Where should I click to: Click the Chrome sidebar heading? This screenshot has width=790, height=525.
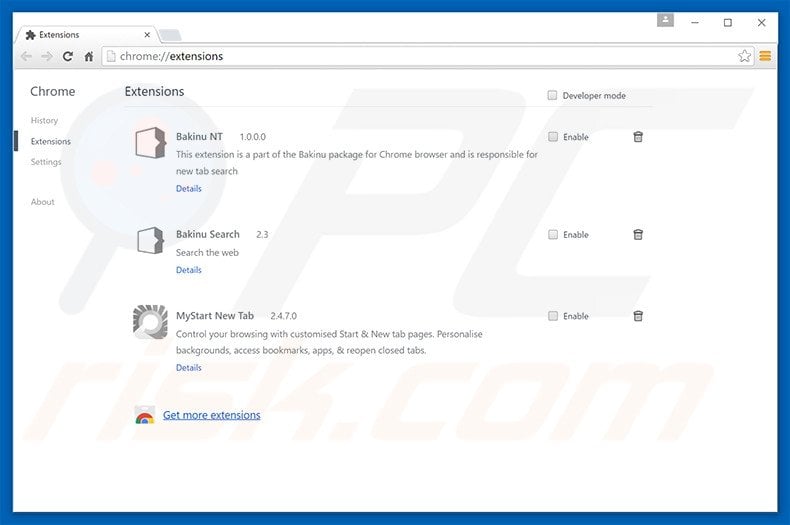coord(52,91)
